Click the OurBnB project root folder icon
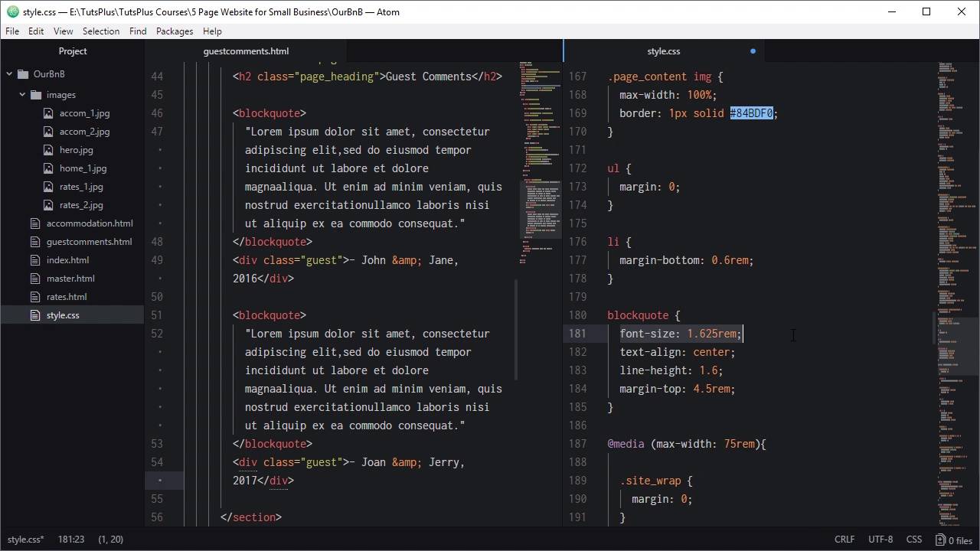Screen dimensions: 980x551 [22, 74]
